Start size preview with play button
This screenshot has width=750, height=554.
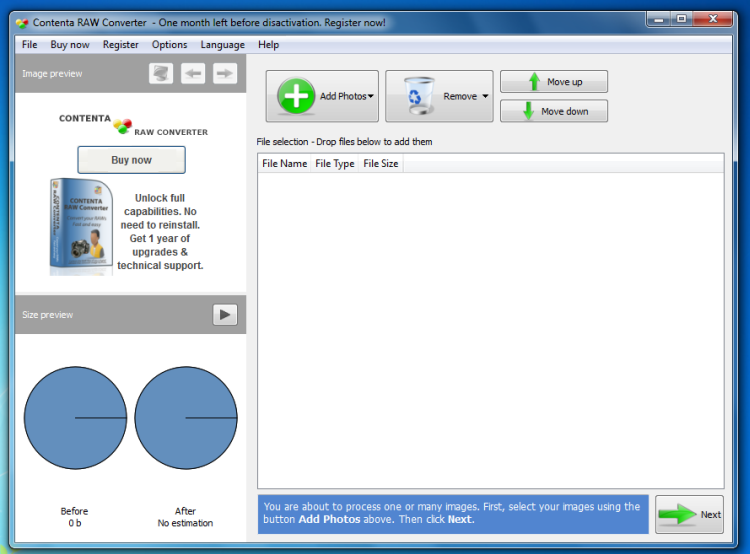coord(225,315)
